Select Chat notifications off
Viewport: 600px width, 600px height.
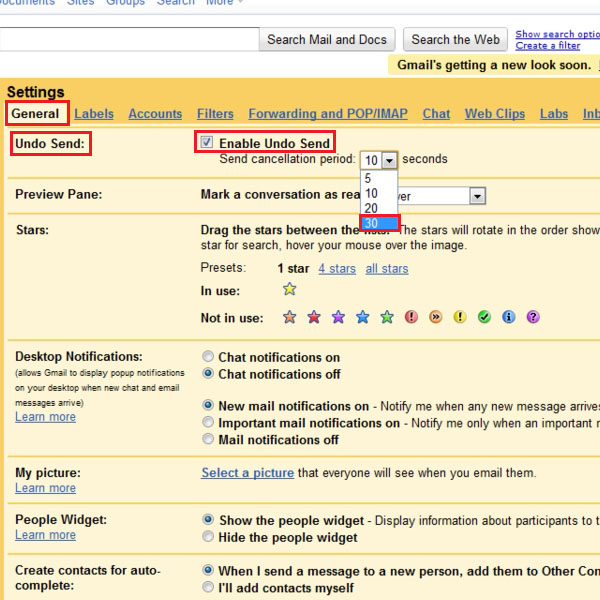point(208,373)
